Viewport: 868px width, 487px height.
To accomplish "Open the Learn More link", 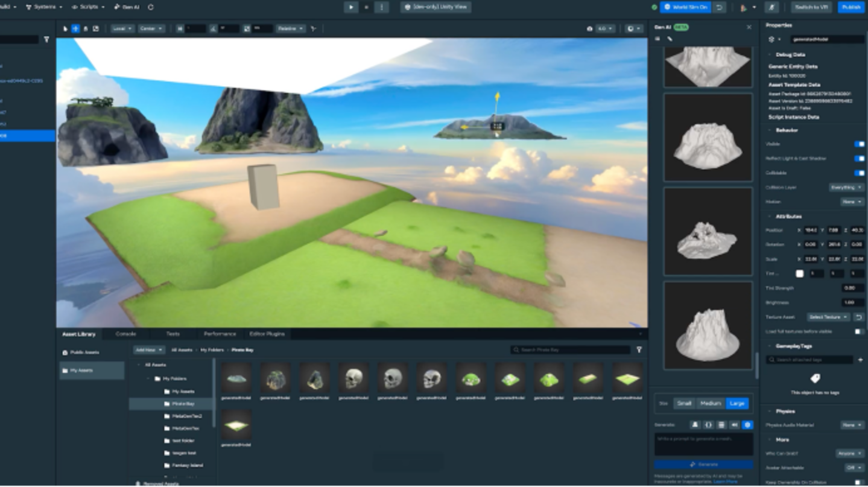I will pyautogui.click(x=725, y=482).
